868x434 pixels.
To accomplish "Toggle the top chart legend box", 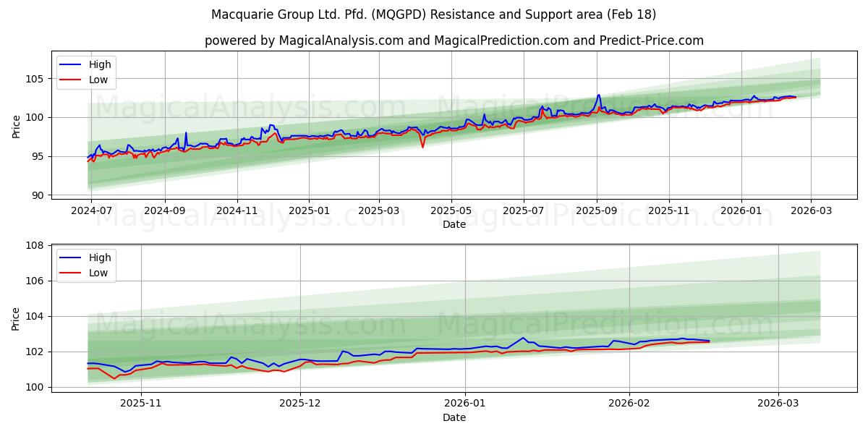I will tap(85, 72).
